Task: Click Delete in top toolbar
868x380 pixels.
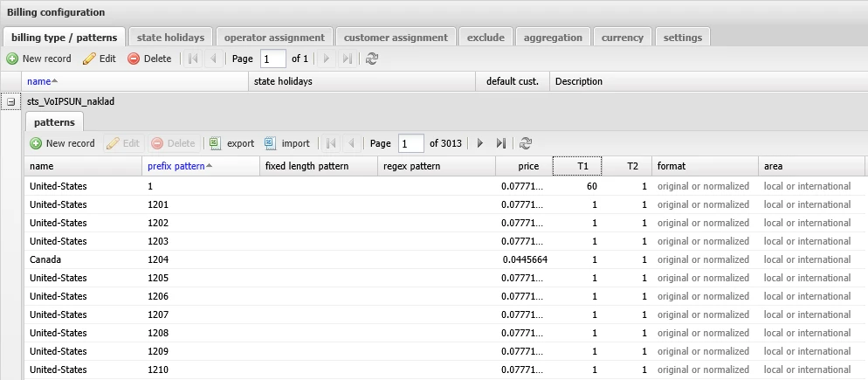Action: 149,59
